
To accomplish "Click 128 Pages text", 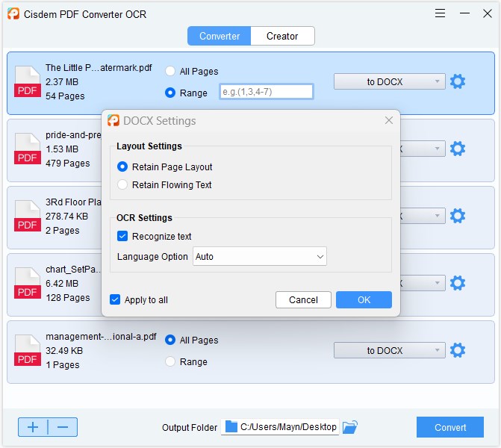I will pos(68,298).
